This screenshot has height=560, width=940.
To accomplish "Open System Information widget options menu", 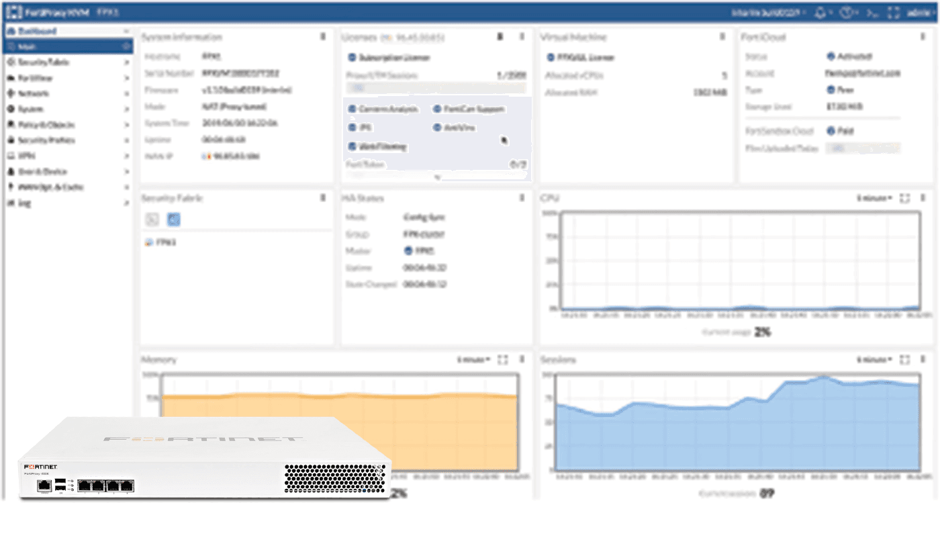I will point(323,37).
